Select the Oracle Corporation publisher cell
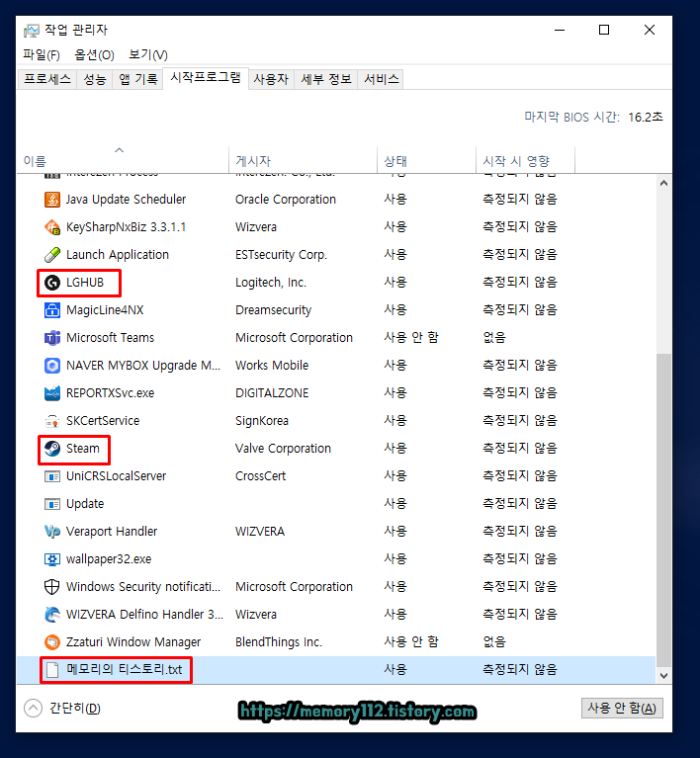 286,200
